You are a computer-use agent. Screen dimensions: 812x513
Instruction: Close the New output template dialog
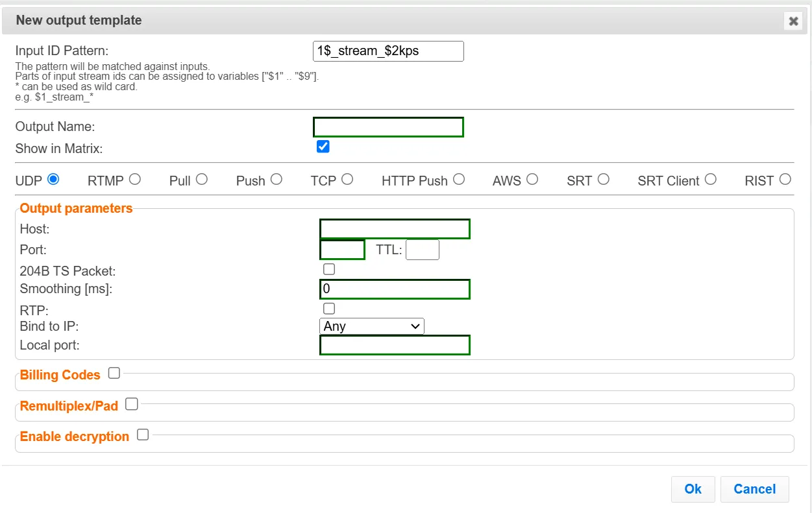pyautogui.click(x=793, y=21)
